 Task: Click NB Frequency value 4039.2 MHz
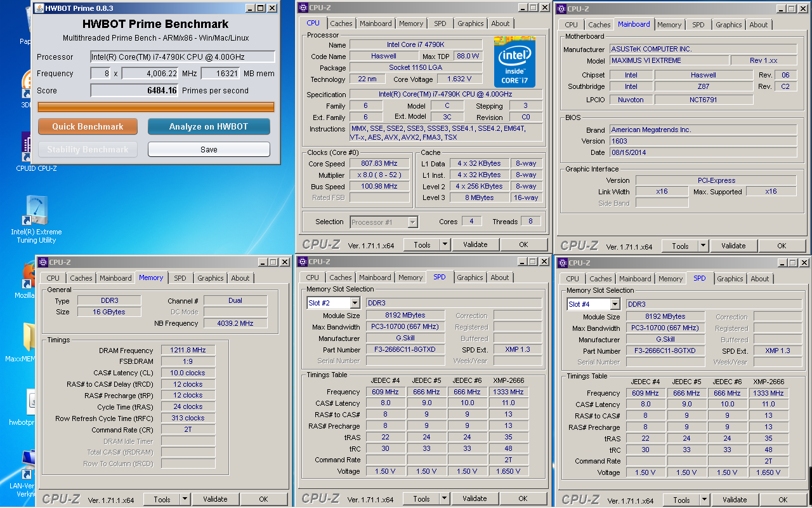point(235,323)
